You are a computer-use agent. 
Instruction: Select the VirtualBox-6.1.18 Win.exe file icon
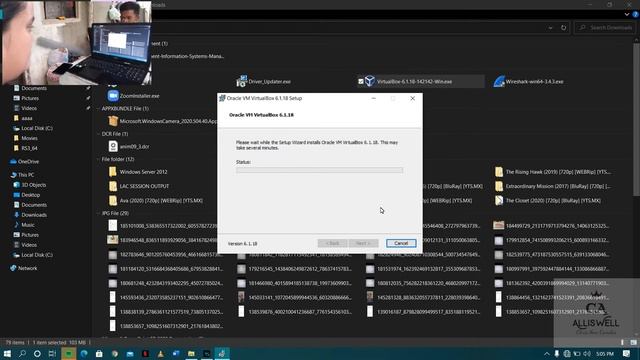coord(370,81)
